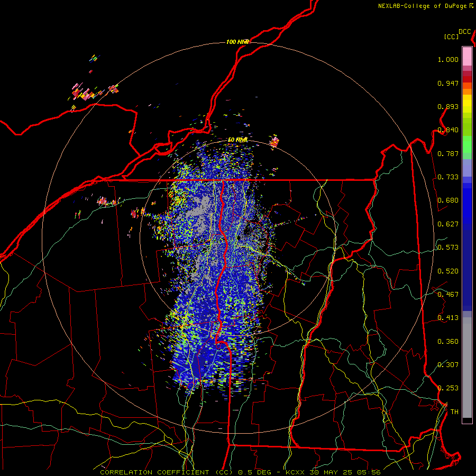Select the 0.307 legend value
The height and width of the screenshot is (476, 476).
(x=448, y=365)
